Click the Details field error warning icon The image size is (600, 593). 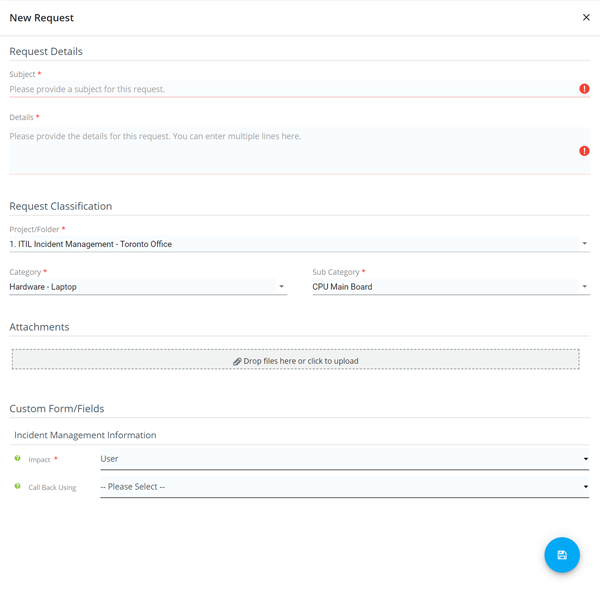pyautogui.click(x=584, y=151)
